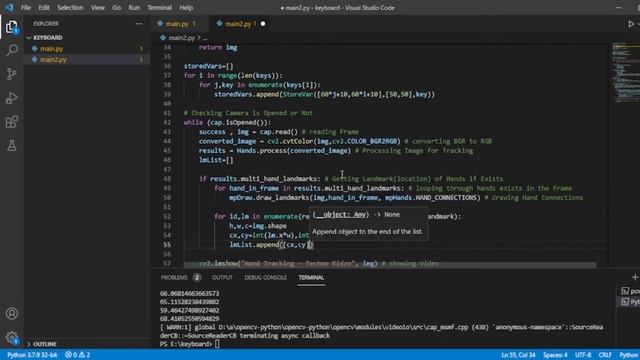The width and height of the screenshot is (640, 360).
Task: Click line number 42 in gutter
Action: (167, 122)
